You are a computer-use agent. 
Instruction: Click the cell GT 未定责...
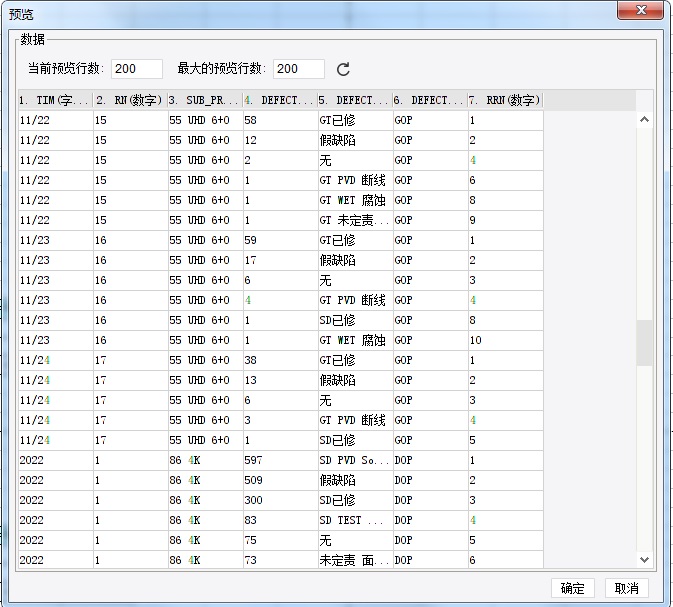[355, 220]
